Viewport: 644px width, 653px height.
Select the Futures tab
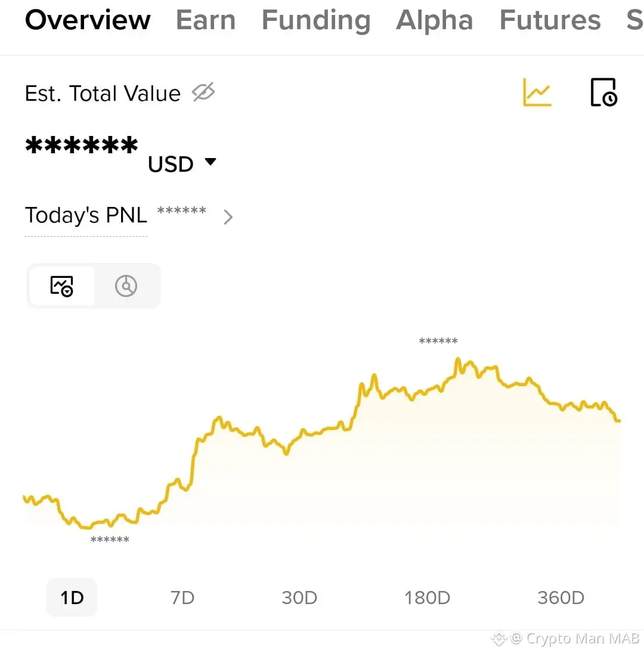click(550, 20)
